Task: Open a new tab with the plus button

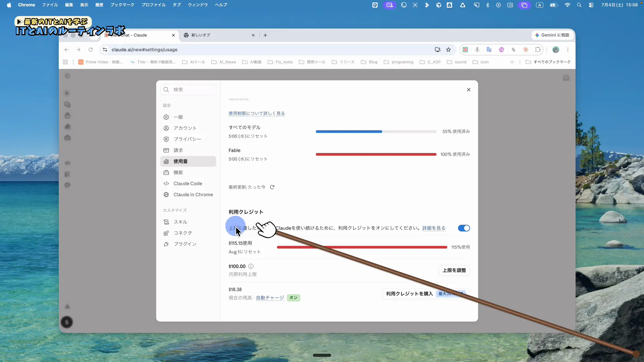Action: [265, 35]
